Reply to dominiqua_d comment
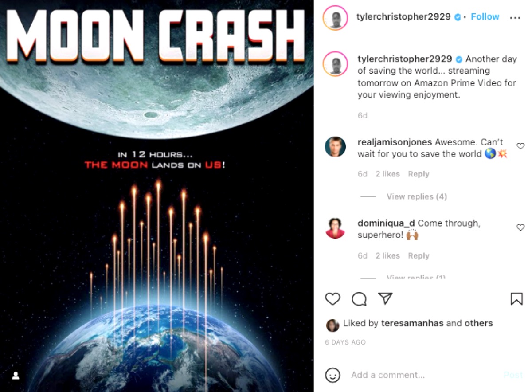Screen dimensions: 532x392 [x=419, y=256]
